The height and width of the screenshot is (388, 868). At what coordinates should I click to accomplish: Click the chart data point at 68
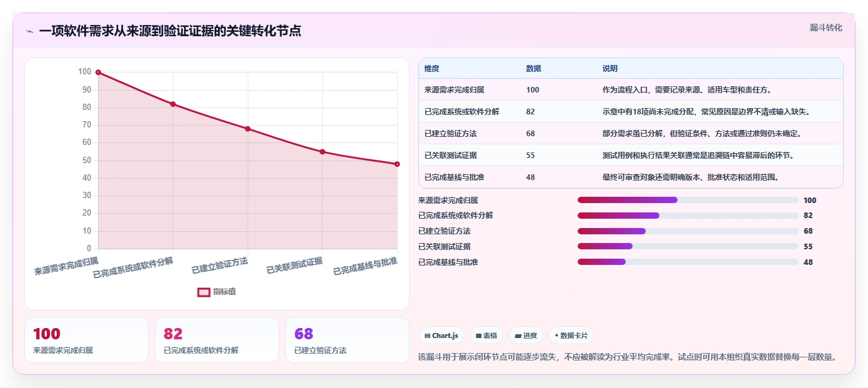[248, 129]
